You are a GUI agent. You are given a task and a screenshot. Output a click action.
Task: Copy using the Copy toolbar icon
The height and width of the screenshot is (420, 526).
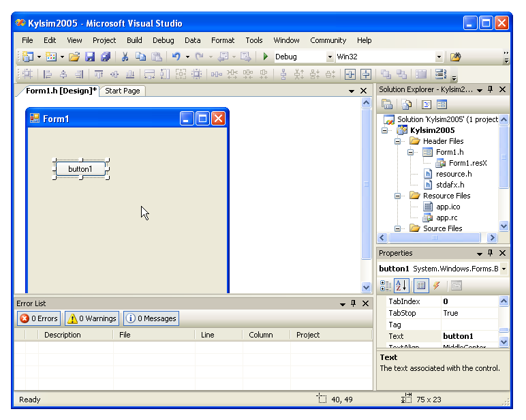click(x=140, y=57)
